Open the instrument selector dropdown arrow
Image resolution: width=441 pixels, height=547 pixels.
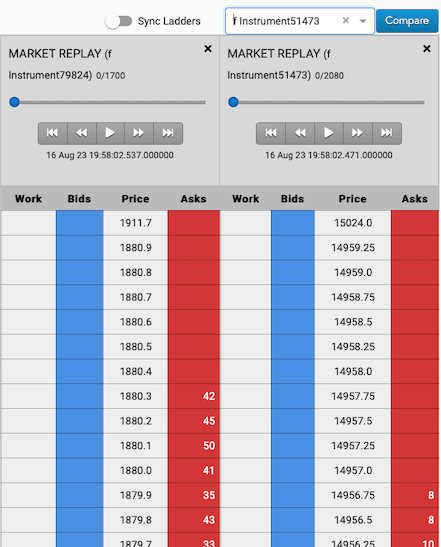coord(363,21)
